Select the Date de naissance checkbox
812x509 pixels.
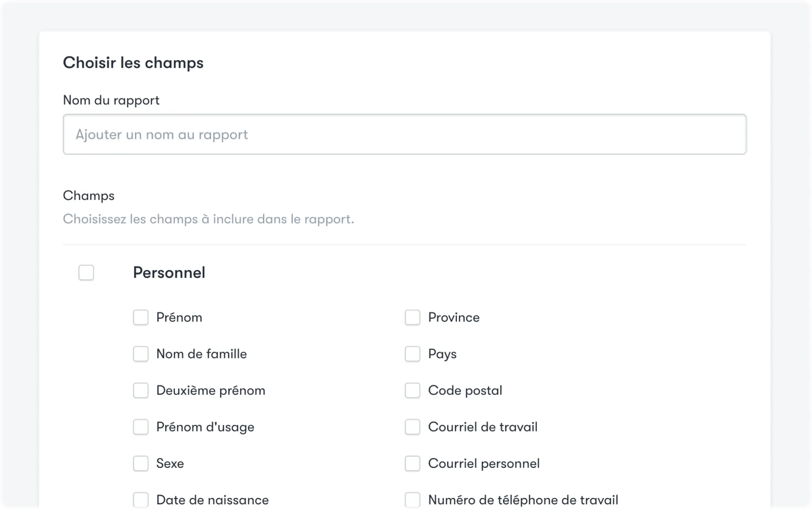pos(141,500)
